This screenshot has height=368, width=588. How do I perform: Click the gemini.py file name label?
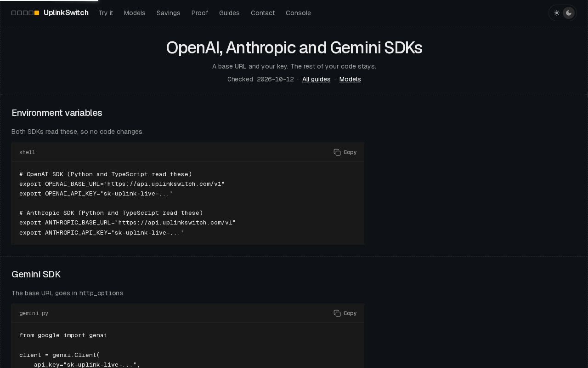34,313
